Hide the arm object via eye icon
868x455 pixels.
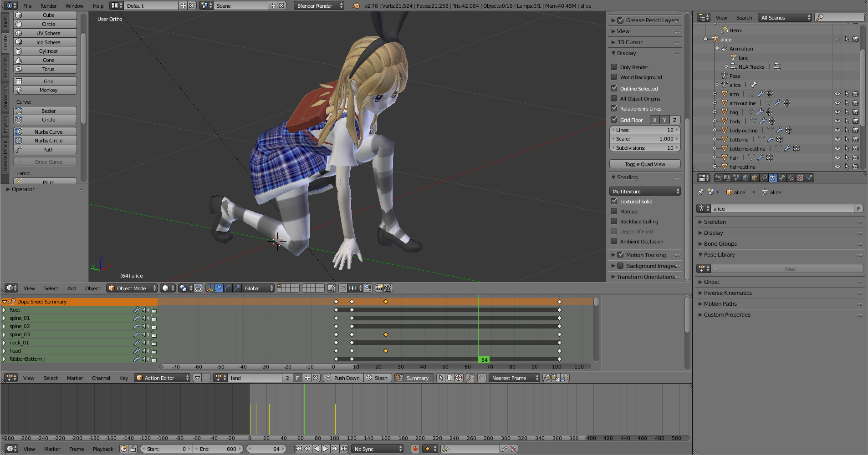[x=837, y=94]
